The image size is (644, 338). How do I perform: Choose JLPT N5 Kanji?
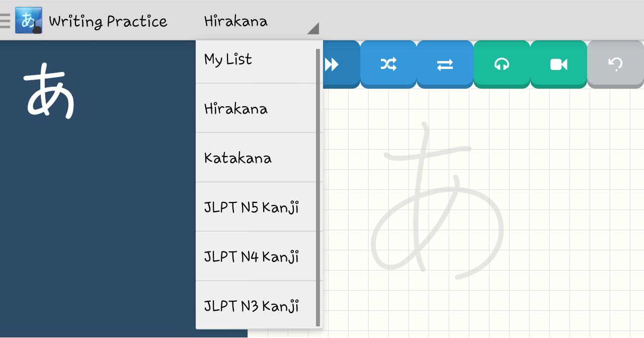point(251,207)
